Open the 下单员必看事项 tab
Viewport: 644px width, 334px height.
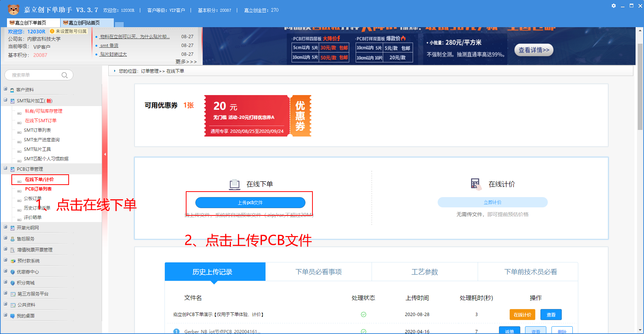(319, 272)
